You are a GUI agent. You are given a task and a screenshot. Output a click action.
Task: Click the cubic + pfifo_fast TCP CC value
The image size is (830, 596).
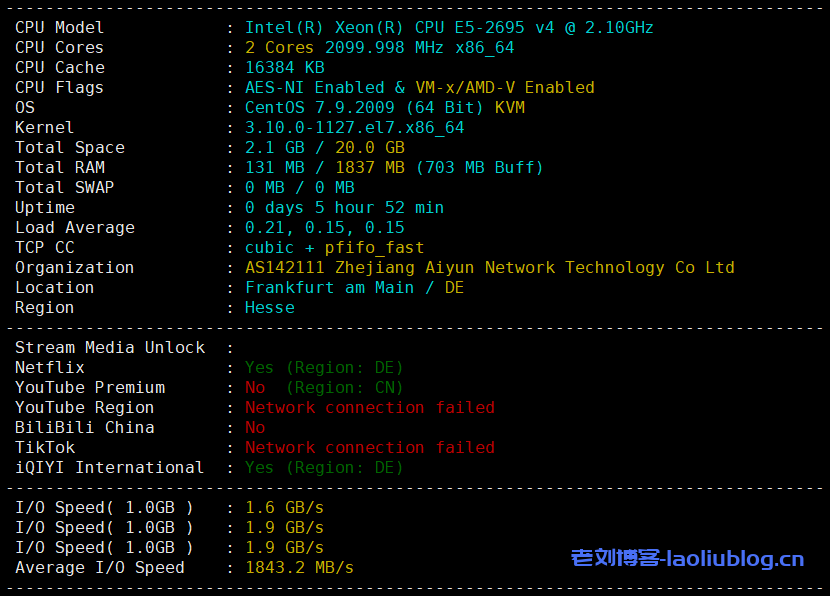point(334,248)
